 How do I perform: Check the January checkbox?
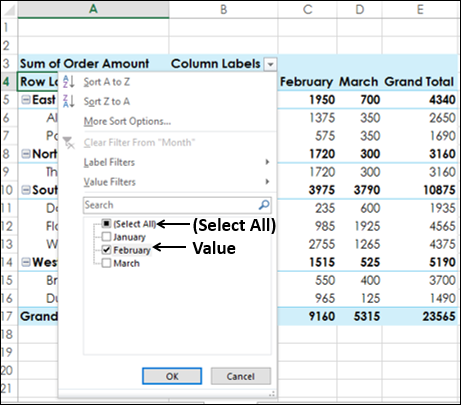(x=106, y=237)
